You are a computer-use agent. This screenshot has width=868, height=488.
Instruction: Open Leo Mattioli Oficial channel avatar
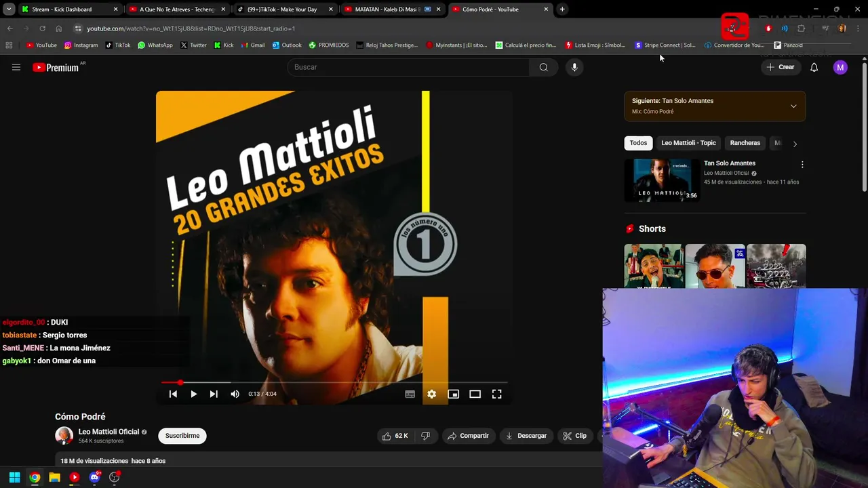coord(64,436)
